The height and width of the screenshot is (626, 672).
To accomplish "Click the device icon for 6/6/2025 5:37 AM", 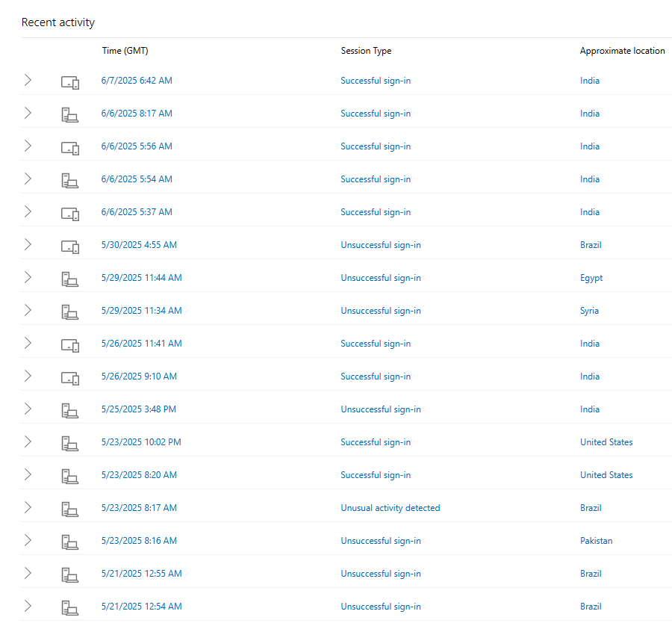I will [70, 214].
